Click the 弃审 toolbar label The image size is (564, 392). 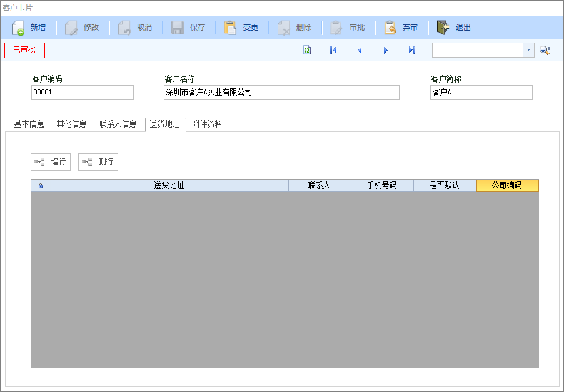click(x=410, y=28)
